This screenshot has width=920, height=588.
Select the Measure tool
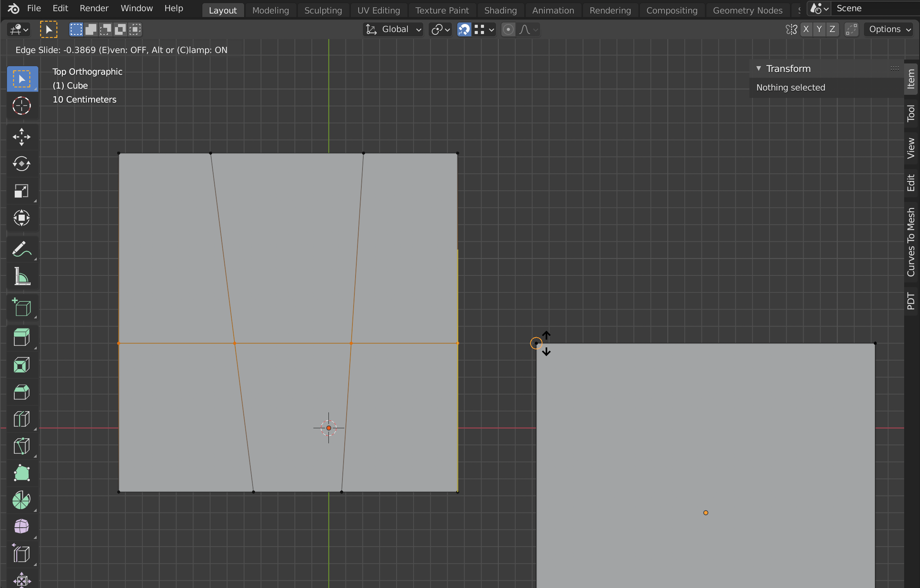click(22, 276)
